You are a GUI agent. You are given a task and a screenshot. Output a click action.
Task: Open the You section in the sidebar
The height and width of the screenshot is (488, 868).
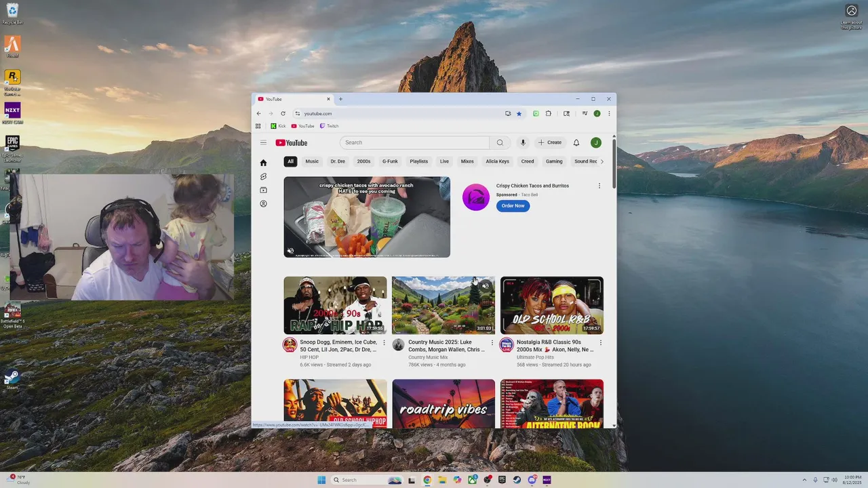263,203
